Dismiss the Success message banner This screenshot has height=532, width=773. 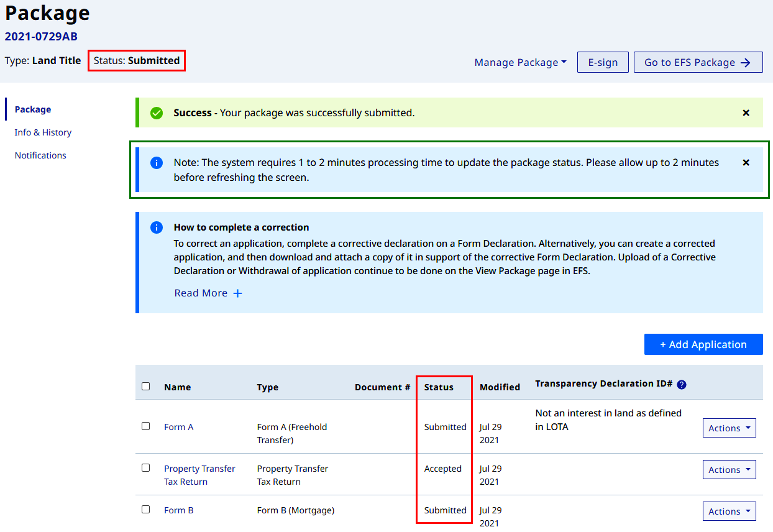point(746,113)
